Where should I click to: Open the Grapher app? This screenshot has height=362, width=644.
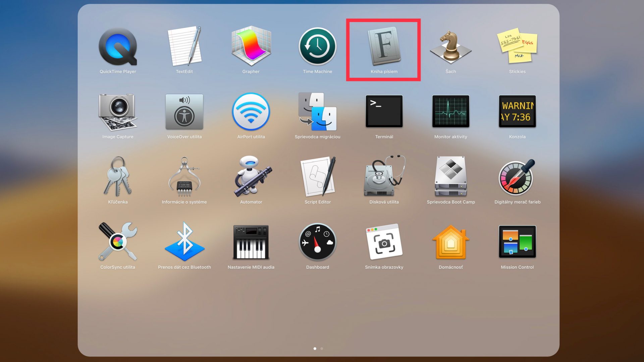click(251, 46)
